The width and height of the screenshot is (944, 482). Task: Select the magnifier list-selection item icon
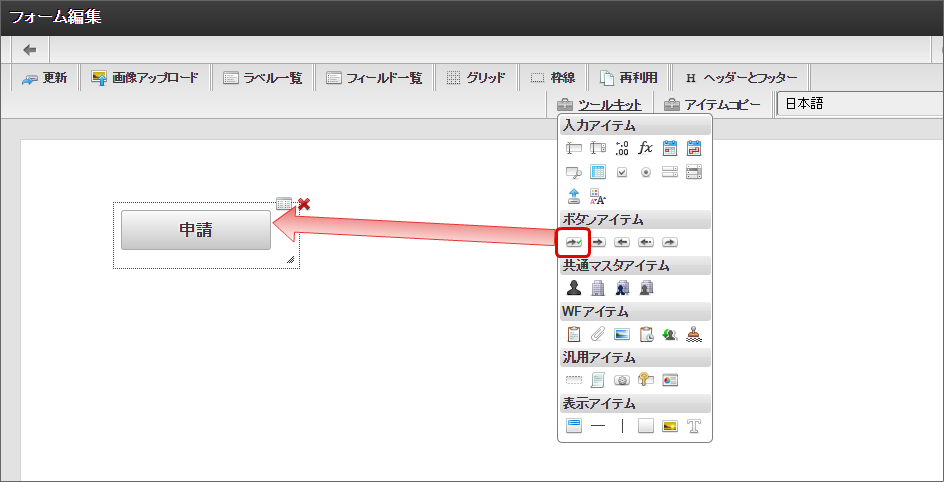[574, 172]
